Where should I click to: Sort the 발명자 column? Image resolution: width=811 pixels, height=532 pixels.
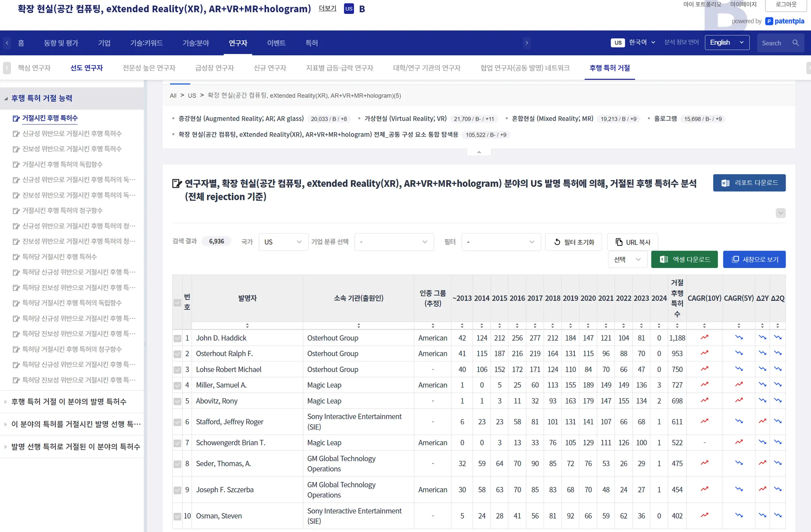(247, 325)
